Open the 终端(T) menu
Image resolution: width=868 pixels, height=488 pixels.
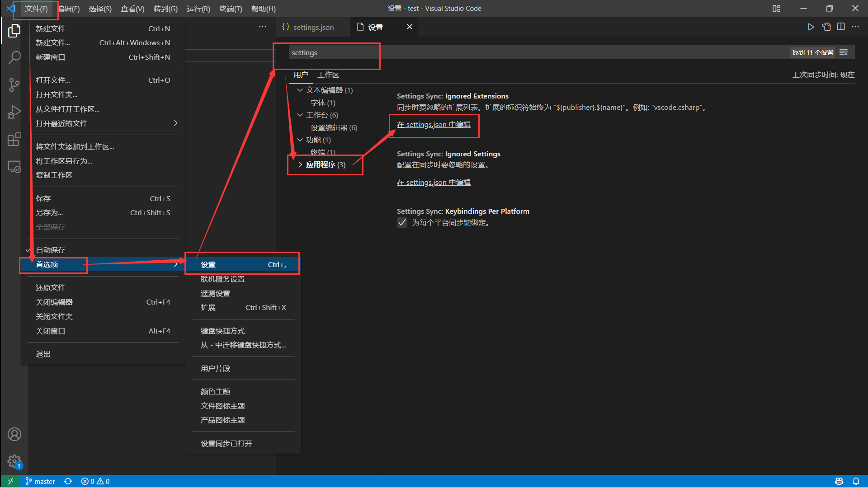coord(231,9)
